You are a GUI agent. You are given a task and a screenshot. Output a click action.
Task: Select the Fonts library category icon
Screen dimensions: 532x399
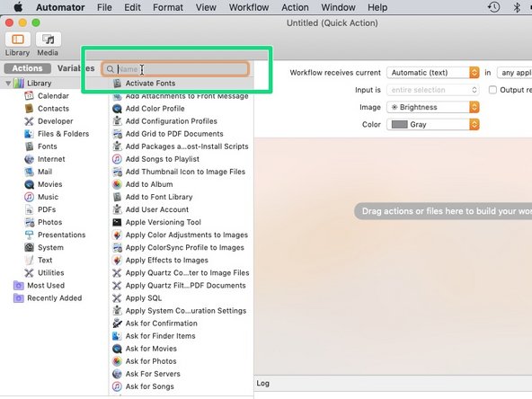coord(29,146)
